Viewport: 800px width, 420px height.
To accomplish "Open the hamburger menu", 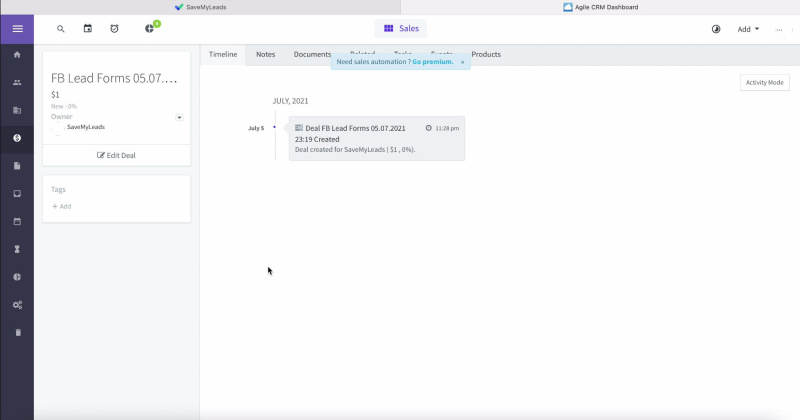I will (17, 29).
